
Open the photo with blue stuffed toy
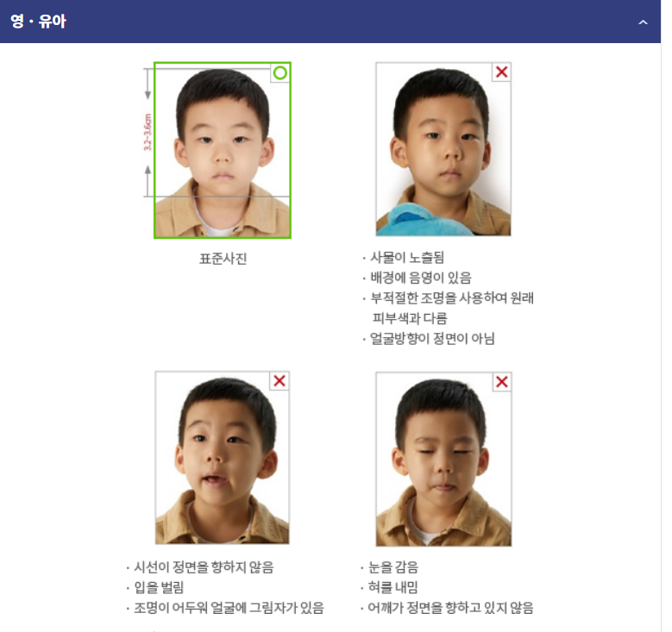(443, 149)
